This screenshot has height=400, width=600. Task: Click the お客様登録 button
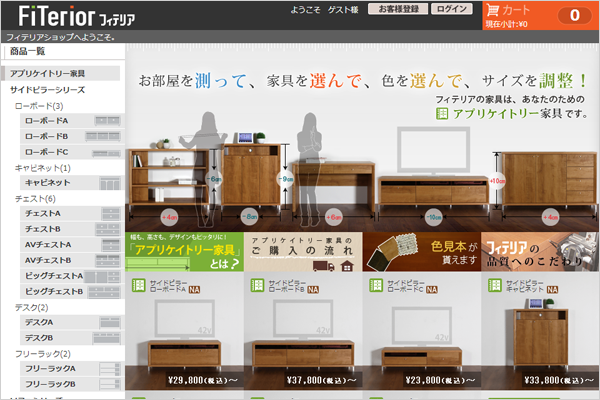click(x=398, y=9)
